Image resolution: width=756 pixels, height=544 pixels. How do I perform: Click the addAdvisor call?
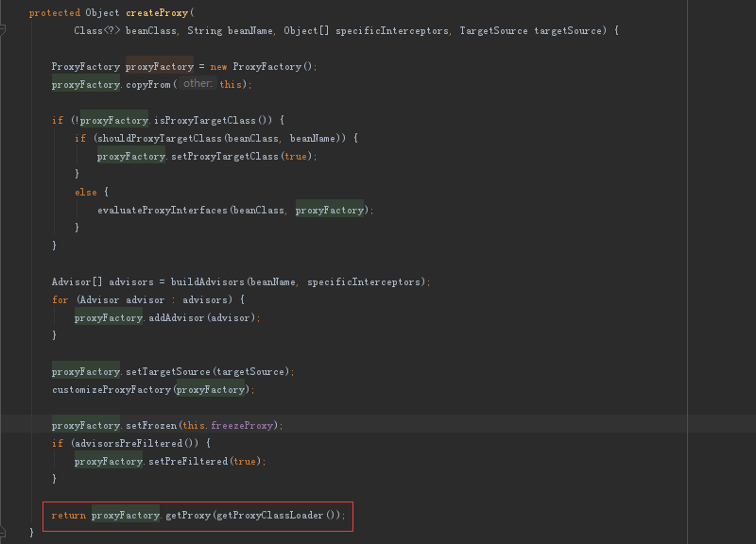click(x=177, y=318)
